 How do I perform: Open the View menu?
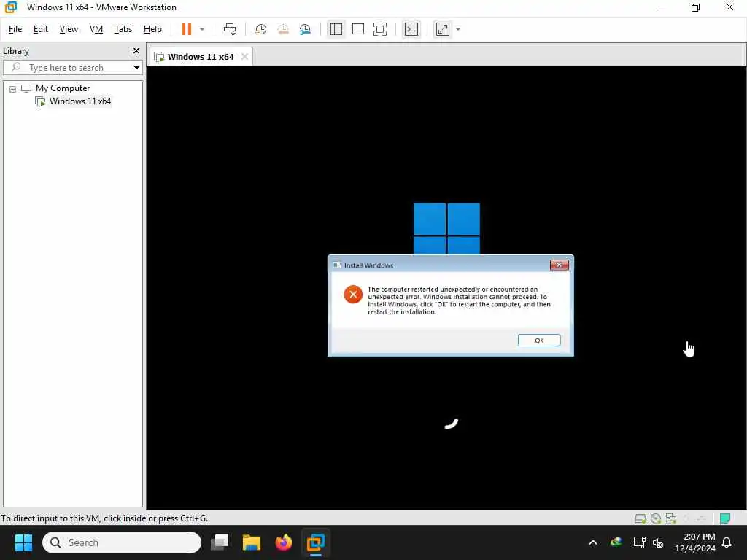[x=69, y=29]
